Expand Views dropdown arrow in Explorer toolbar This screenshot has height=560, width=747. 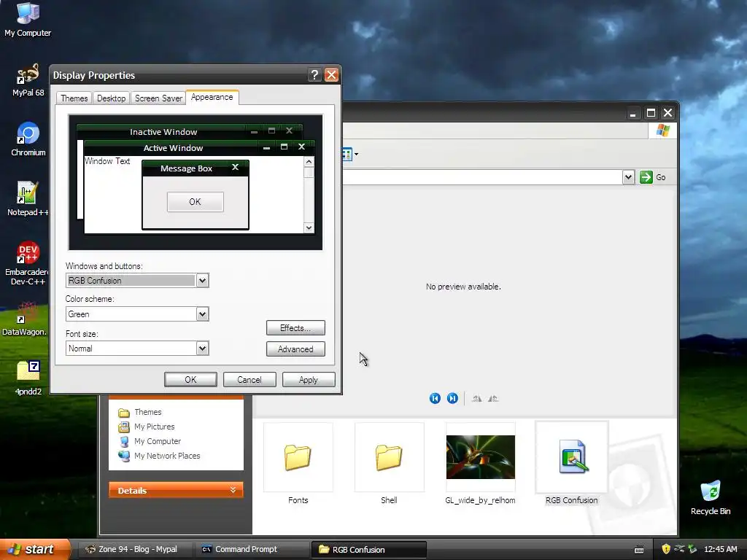pos(356,155)
